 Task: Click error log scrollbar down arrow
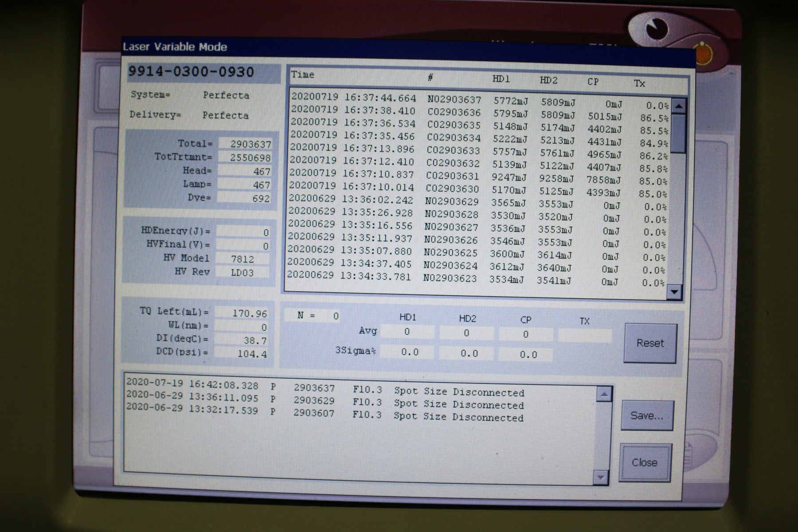600,477
